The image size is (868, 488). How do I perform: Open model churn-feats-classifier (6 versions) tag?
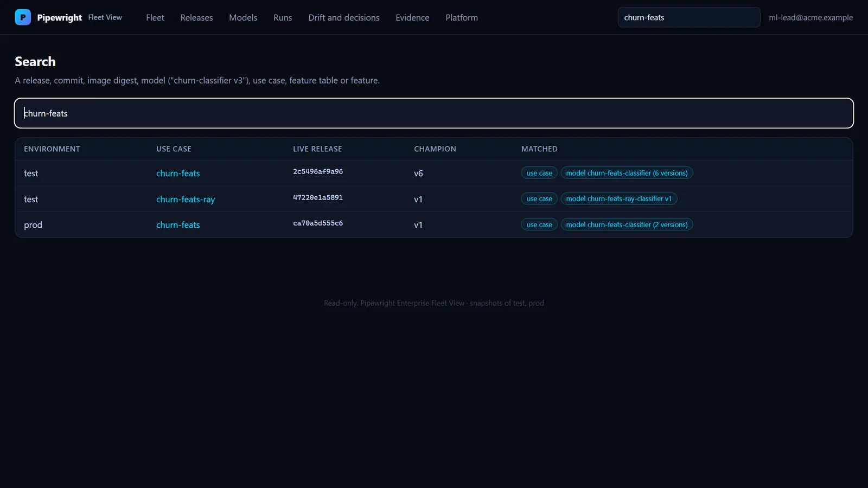(627, 173)
